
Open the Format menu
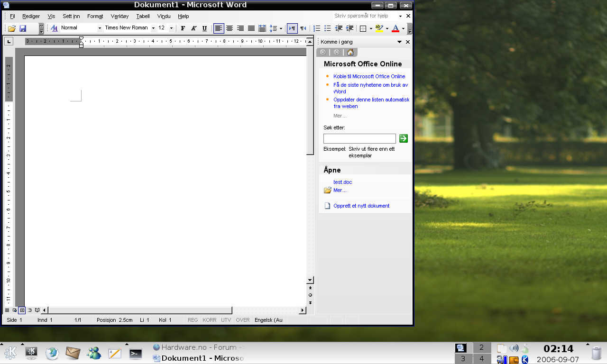pyautogui.click(x=95, y=16)
